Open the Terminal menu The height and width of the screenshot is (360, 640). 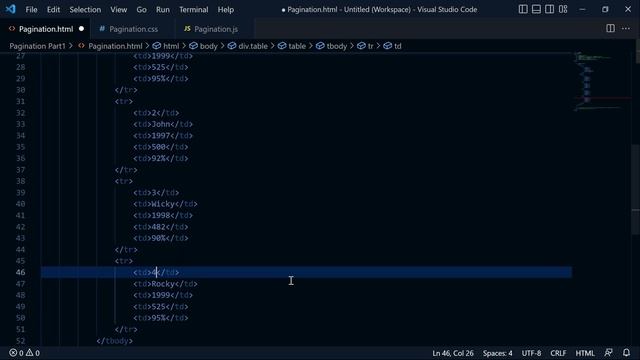(x=193, y=9)
